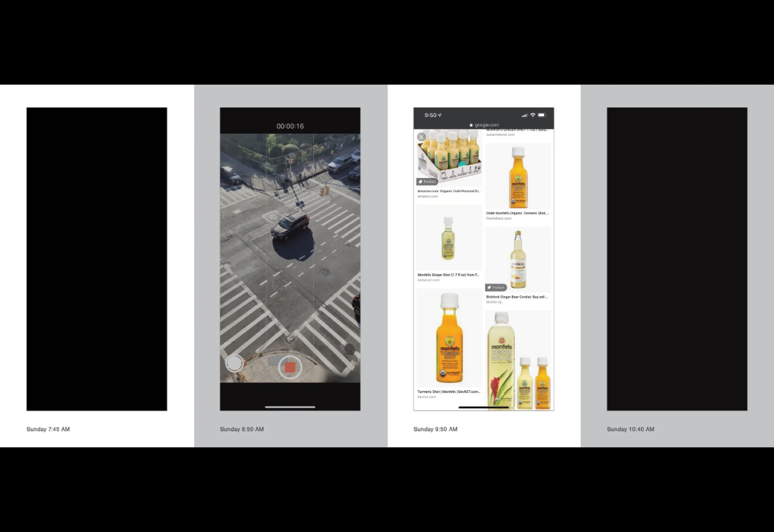Select the Bickford Ginger Beer Cordial thumbnail

pyautogui.click(x=518, y=259)
